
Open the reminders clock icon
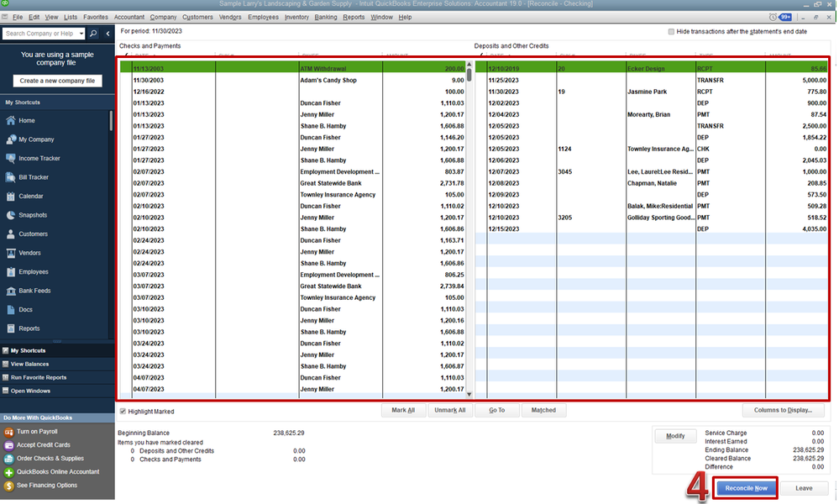tap(773, 17)
